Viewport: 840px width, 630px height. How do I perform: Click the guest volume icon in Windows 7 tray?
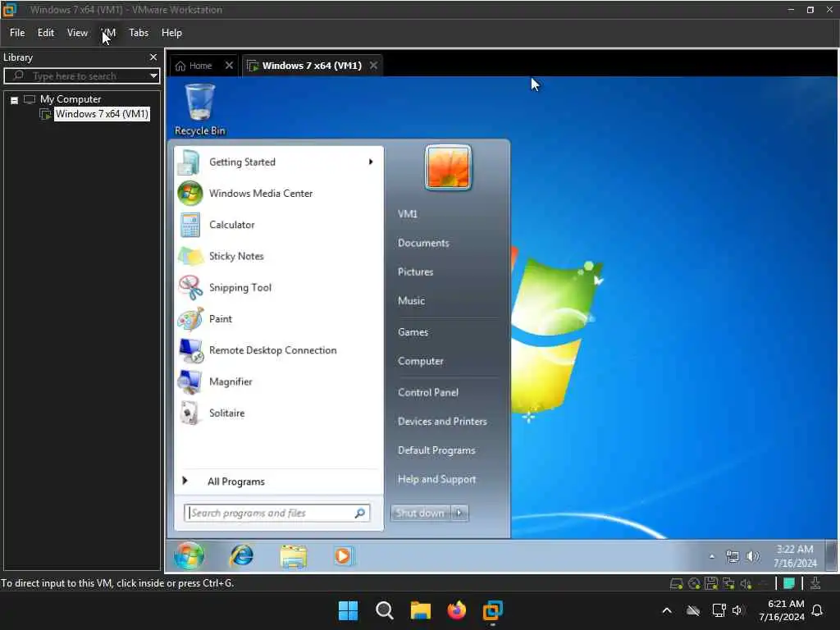753,556
